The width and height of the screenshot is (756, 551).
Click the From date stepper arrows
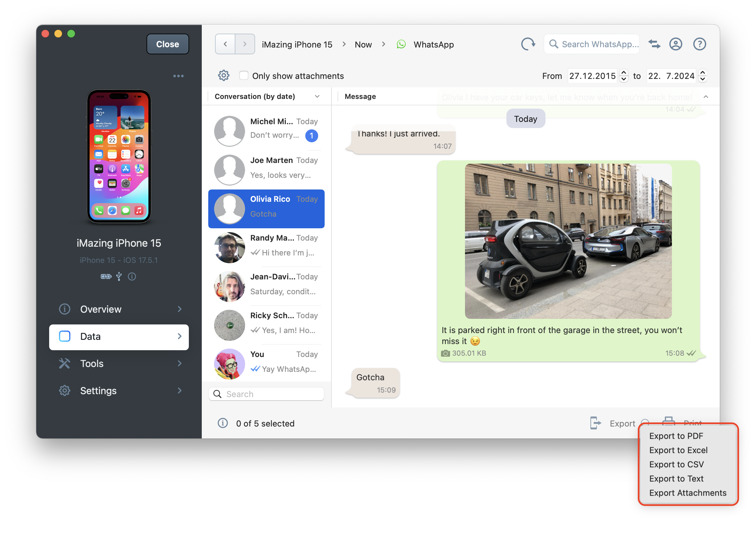[624, 76]
